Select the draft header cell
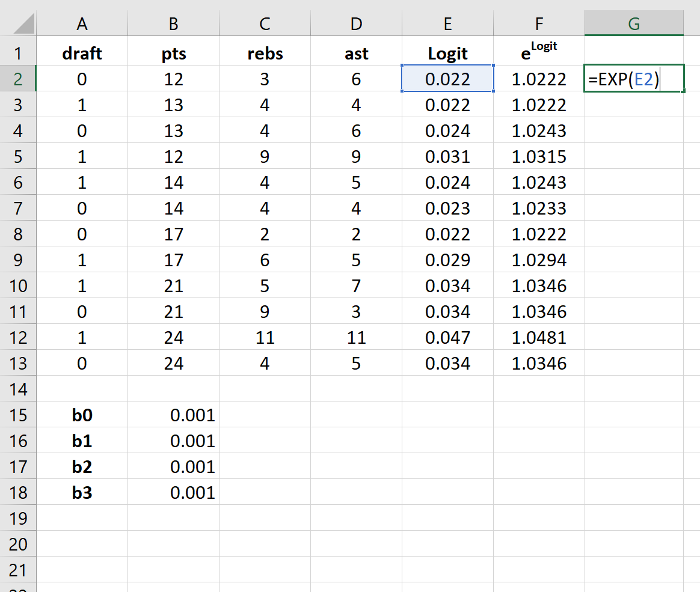700x592 pixels. (x=82, y=53)
